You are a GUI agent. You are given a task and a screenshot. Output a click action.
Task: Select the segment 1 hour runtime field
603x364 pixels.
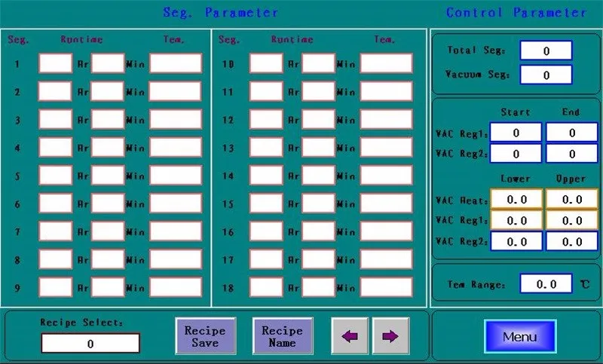[55, 63]
